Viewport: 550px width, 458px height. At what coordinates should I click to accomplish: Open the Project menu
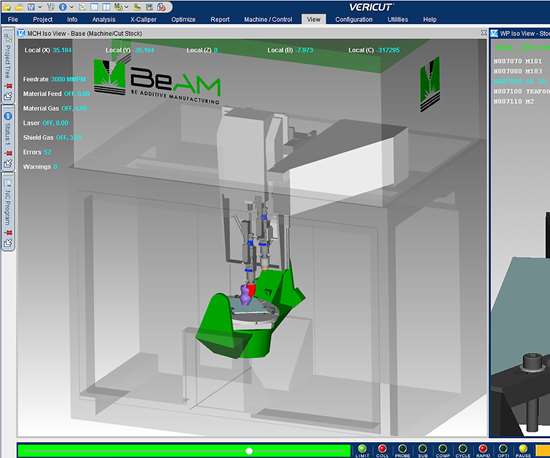pyautogui.click(x=43, y=20)
